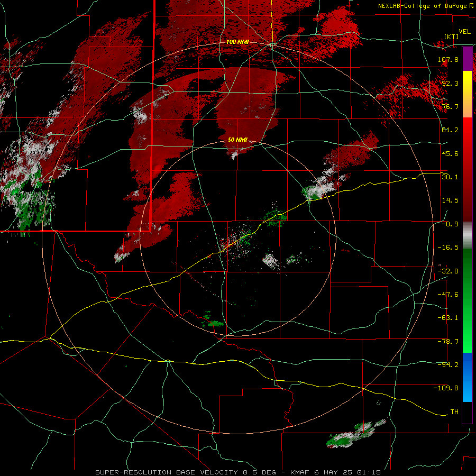Click the SUPER-RESOLUTION BASE VELOCITY caption text

(167, 472)
